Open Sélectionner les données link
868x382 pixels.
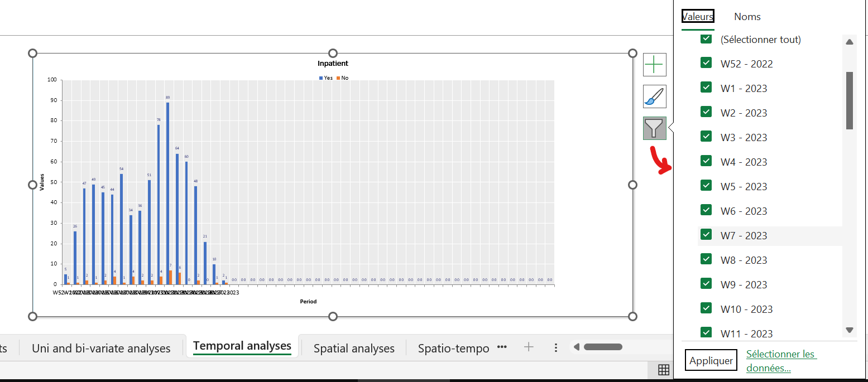click(781, 361)
